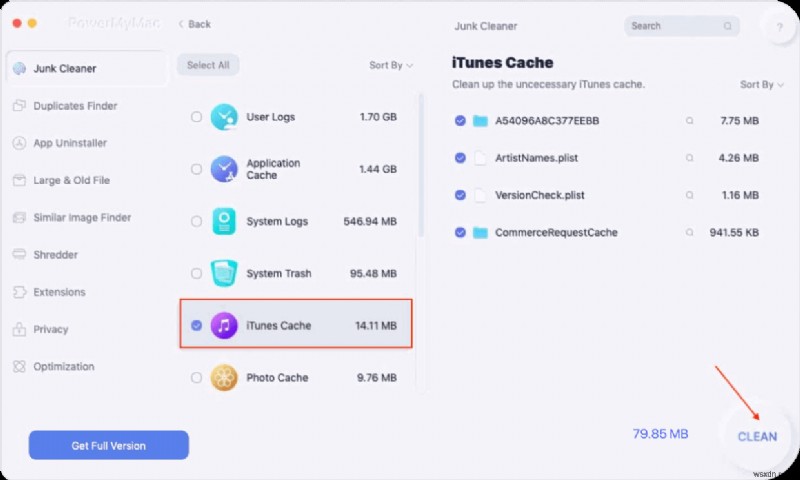The image size is (800, 480).
Task: Click the Optimization sidebar icon
Action: pyautogui.click(x=19, y=366)
